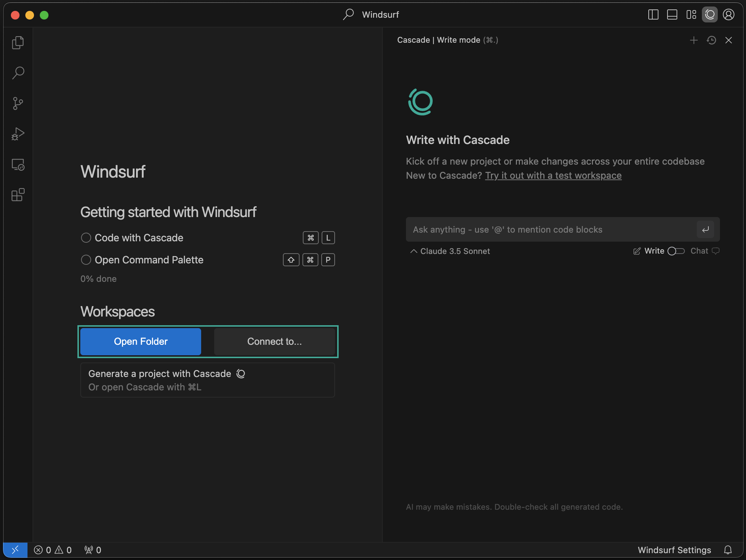The image size is (746, 560).
Task: Open the Search view in sidebar
Action: coord(18,73)
